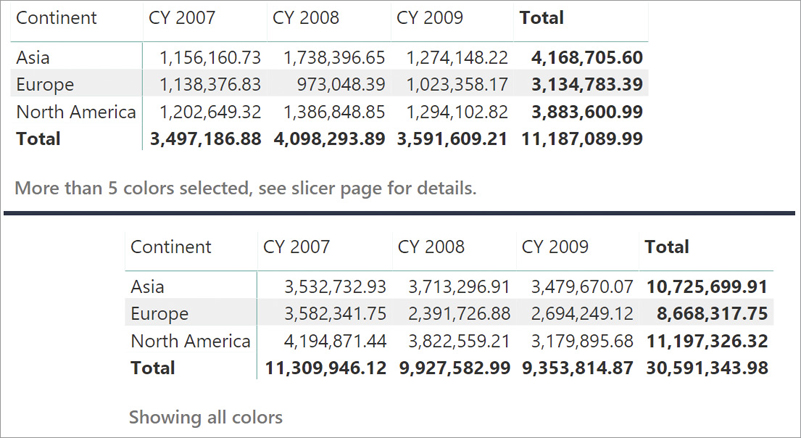Click the value 1,138,376.83
Viewport: 801px width, 438px height.
[x=210, y=84]
